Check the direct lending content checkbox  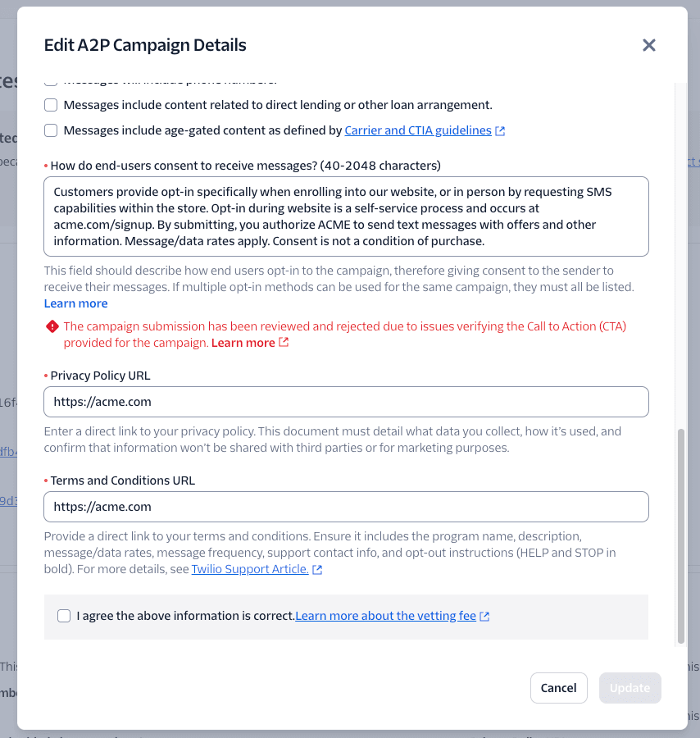tap(50, 105)
